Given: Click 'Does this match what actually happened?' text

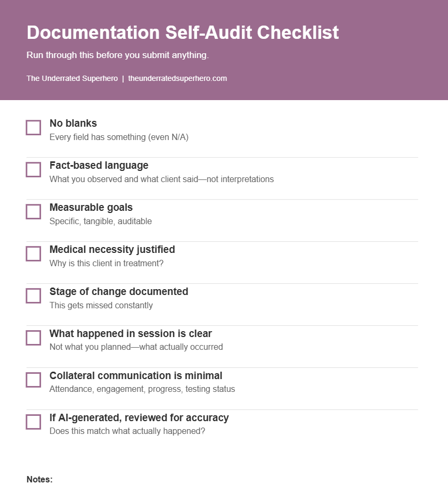Looking at the screenshot, I should [x=127, y=431].
